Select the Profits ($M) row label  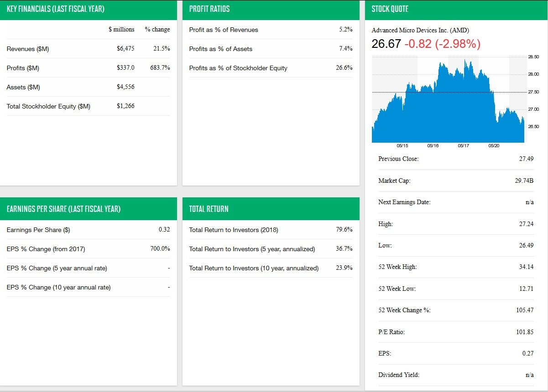[23, 68]
